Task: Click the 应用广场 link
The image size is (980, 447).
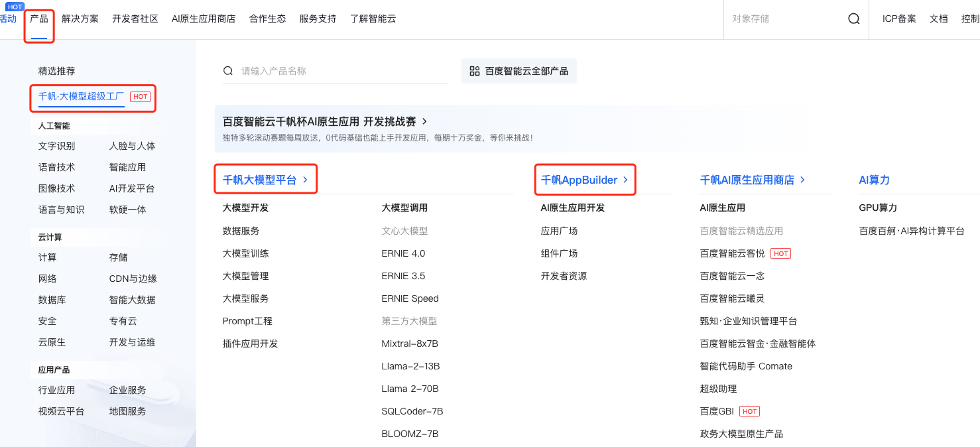Action: click(560, 231)
